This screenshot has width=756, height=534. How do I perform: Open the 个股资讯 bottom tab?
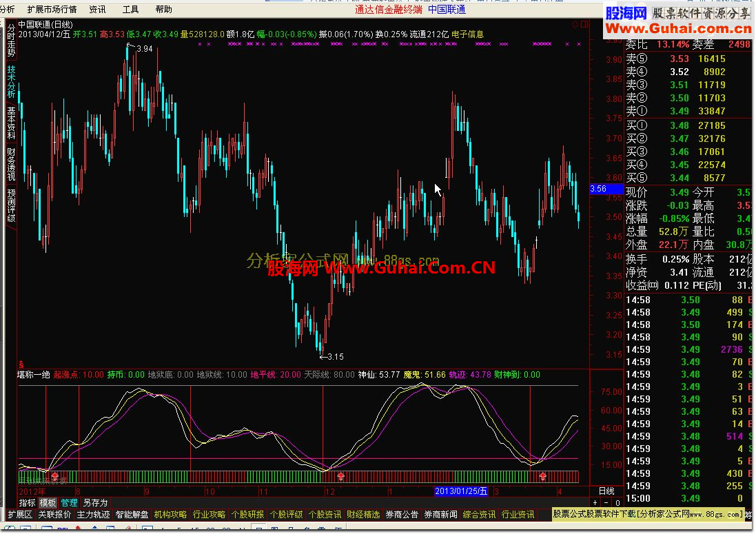[x=325, y=515]
